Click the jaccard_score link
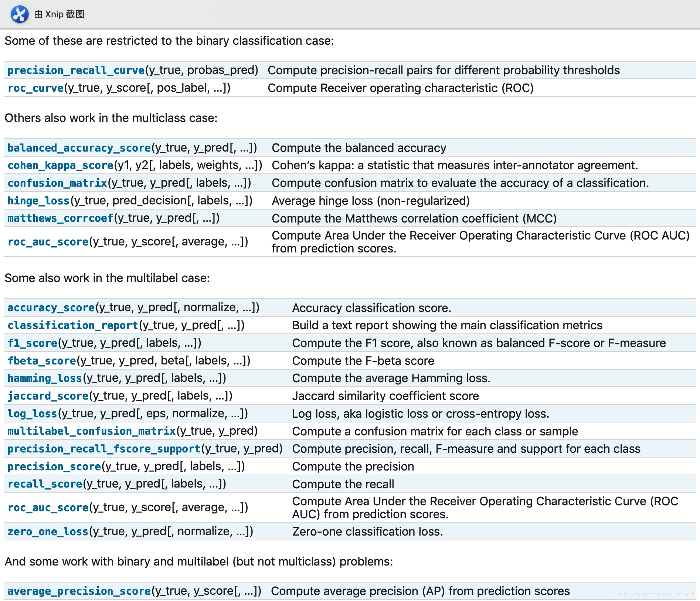700x601 pixels. pyautogui.click(x=48, y=396)
